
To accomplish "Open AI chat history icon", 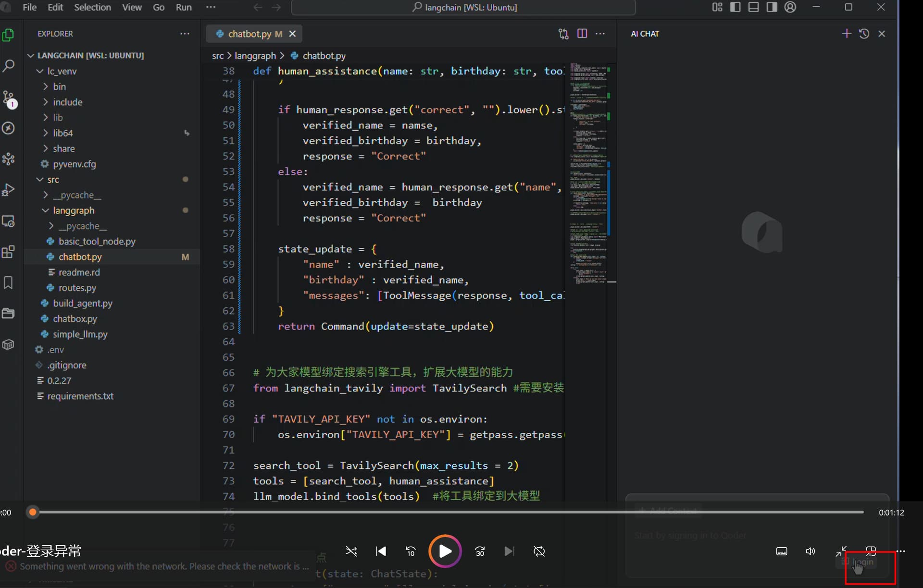I will coord(864,34).
